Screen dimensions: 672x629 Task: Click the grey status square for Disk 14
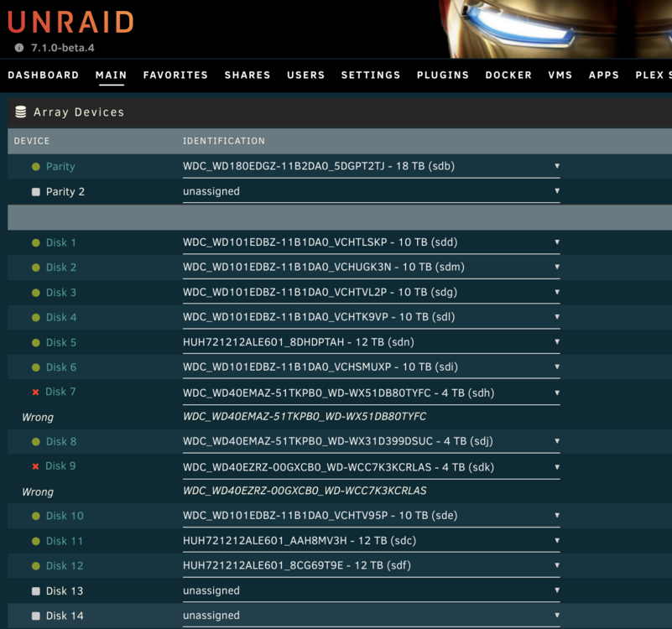(x=36, y=616)
